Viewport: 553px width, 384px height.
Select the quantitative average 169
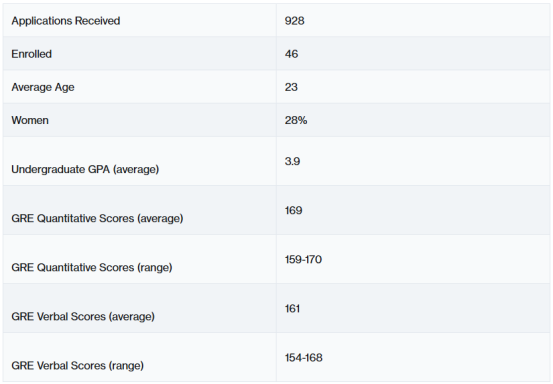(x=293, y=210)
